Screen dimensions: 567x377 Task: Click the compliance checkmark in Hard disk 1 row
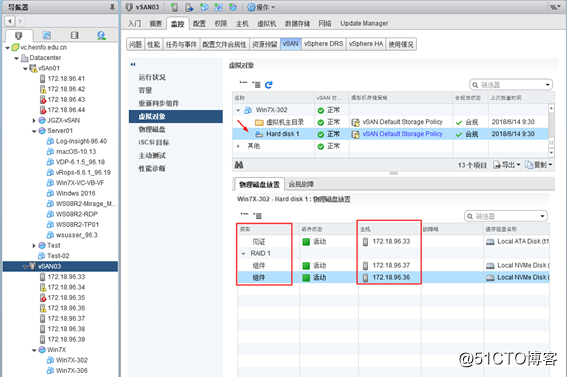point(459,134)
